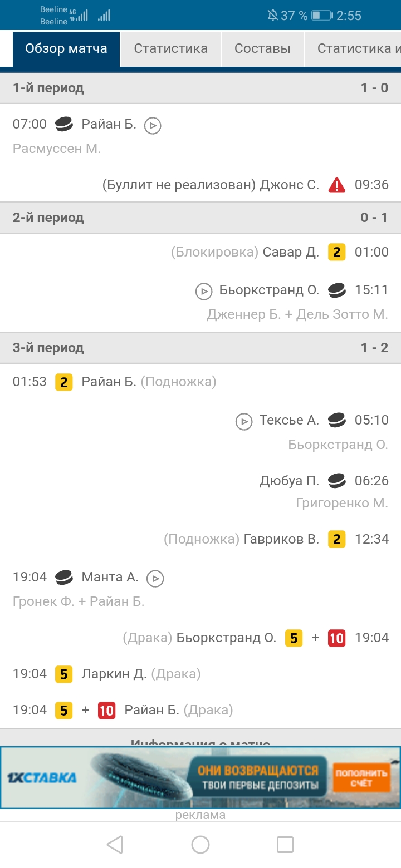Image resolution: width=401 pixels, height=868 pixels.
Task: Tap the 2-minute badge for Гавриков В.
Action: 336,539
